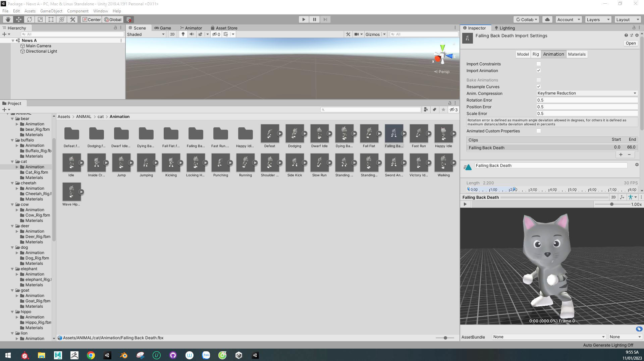The height and width of the screenshot is (361, 644).
Task: Toggle grid snapping icon in toolbar
Action: (129, 19)
